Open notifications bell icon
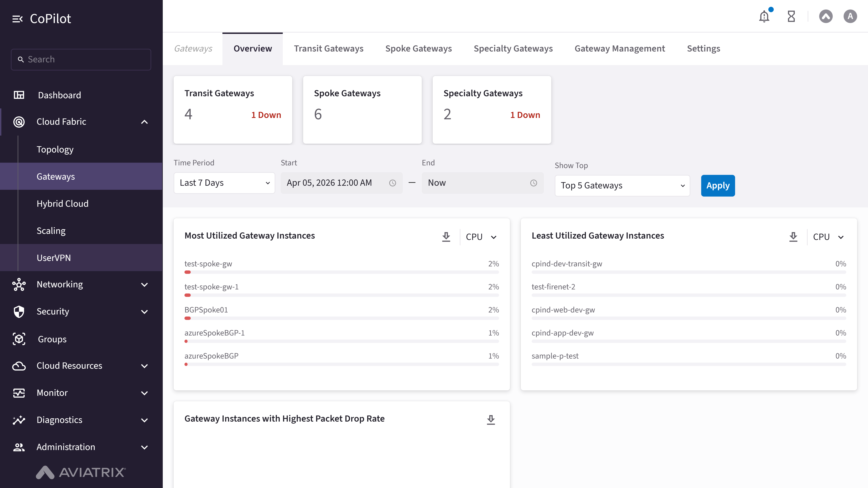 tap(764, 16)
